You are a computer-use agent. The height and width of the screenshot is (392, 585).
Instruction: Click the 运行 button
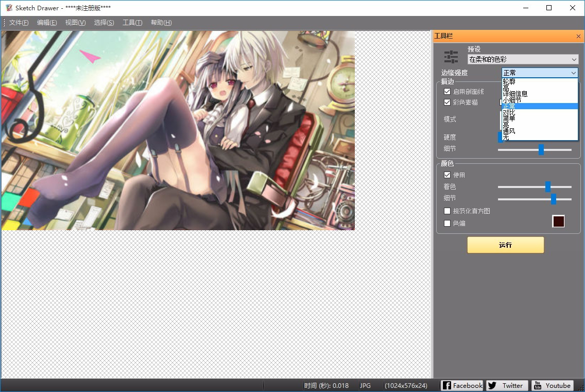(505, 245)
